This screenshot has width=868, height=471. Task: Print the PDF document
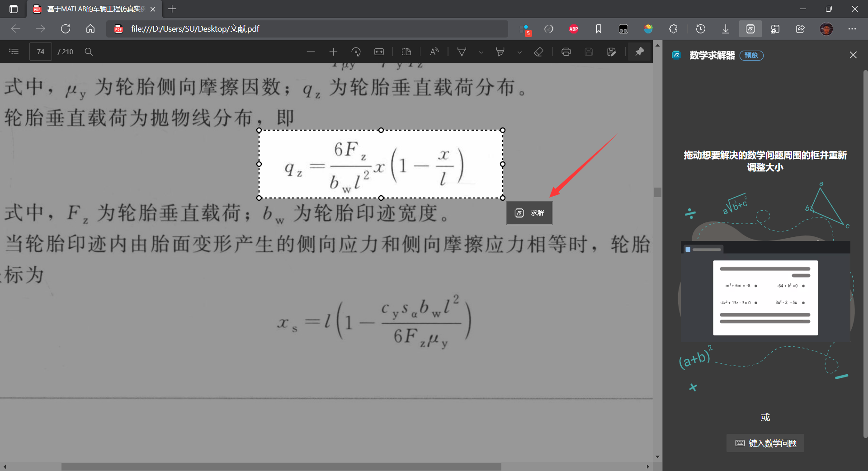click(566, 52)
